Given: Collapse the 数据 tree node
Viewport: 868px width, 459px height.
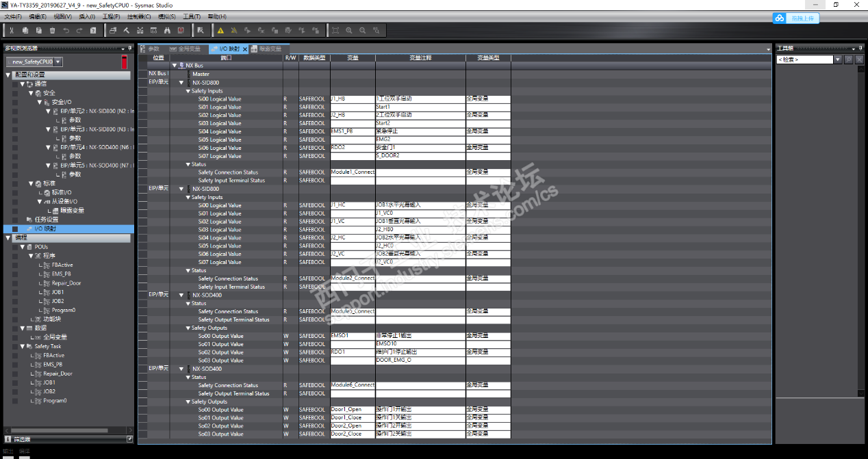Looking at the screenshot, I should [x=22, y=328].
